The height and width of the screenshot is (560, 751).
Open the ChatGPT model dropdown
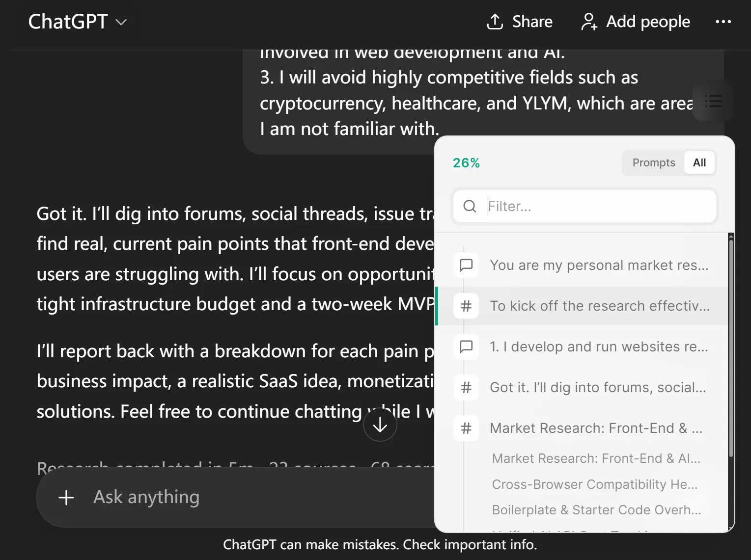(78, 22)
